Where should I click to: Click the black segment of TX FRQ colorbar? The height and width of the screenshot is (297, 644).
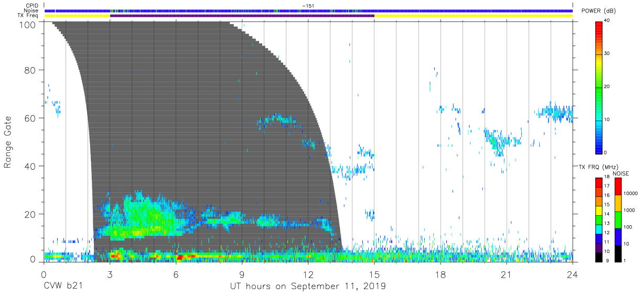click(x=598, y=257)
